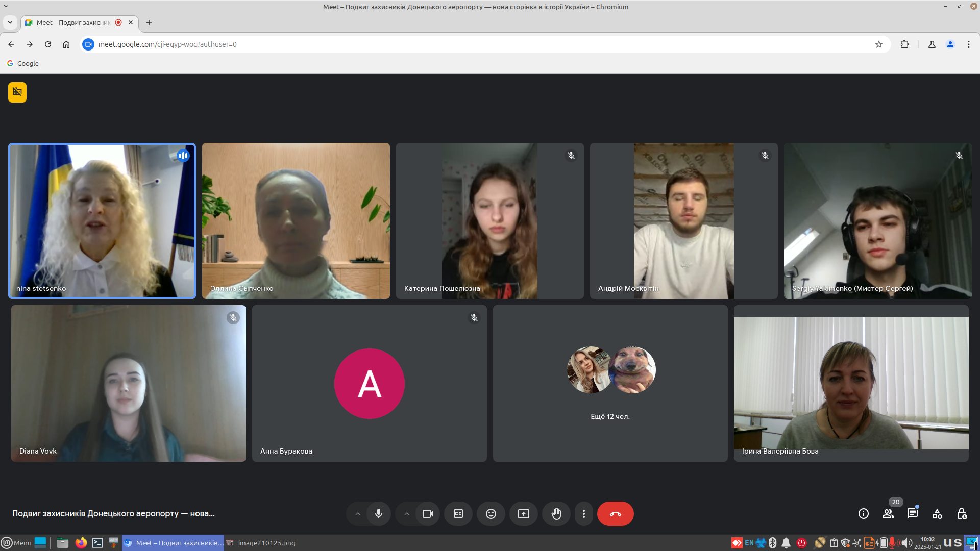Open the Google bookmark in bookmarks bar
Viewport: 980px width, 551px height.
click(23, 63)
